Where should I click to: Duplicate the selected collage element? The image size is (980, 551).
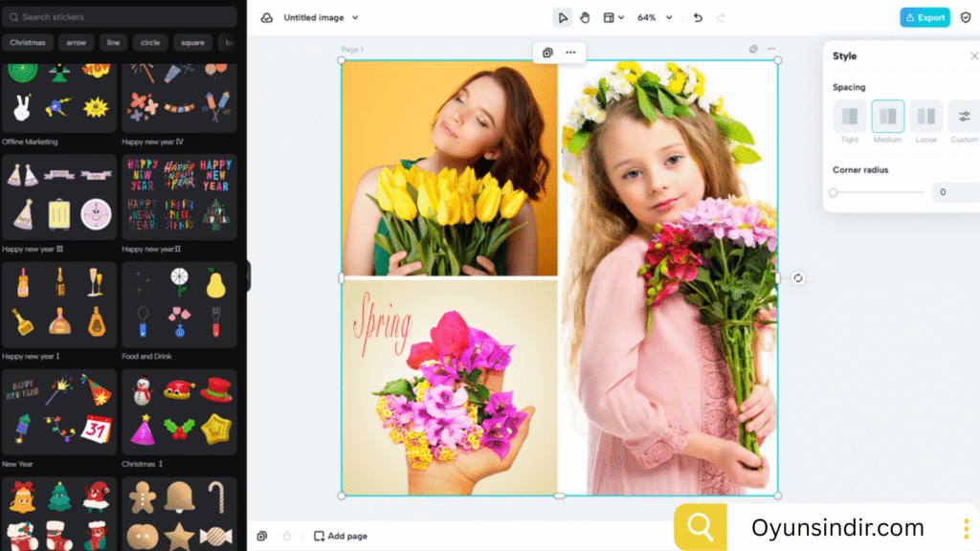coord(546,53)
